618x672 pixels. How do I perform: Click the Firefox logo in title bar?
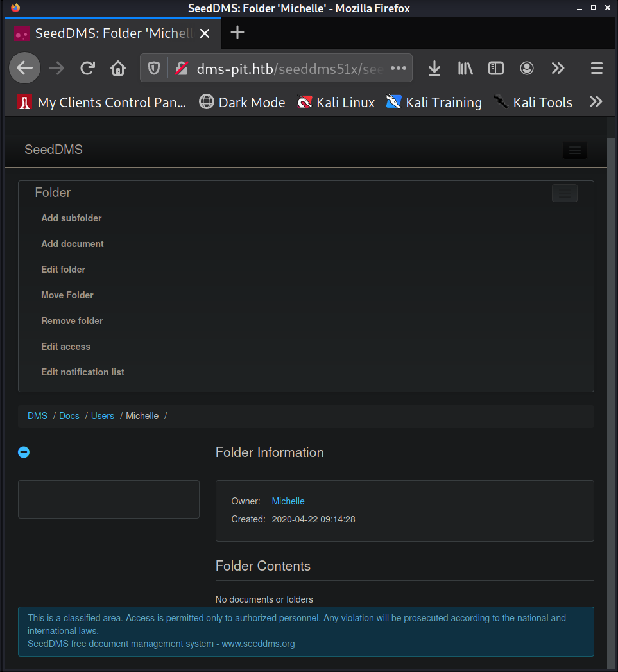coord(15,8)
